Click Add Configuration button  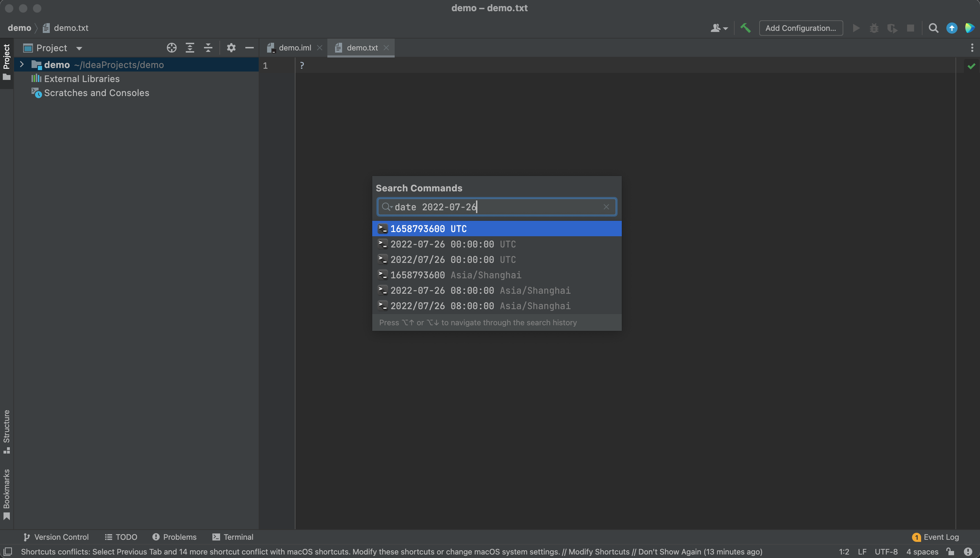click(801, 28)
